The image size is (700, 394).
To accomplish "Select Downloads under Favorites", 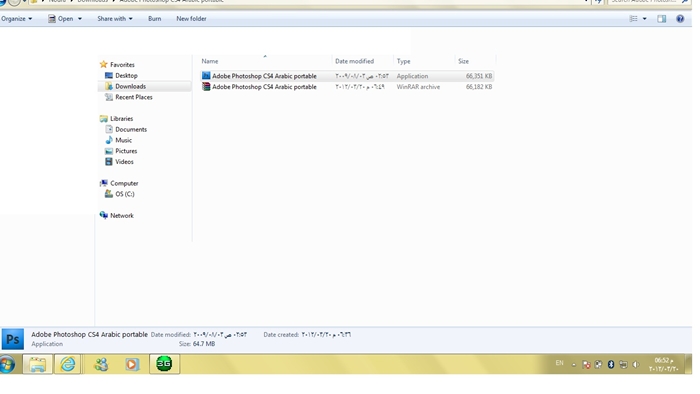I will [x=130, y=86].
